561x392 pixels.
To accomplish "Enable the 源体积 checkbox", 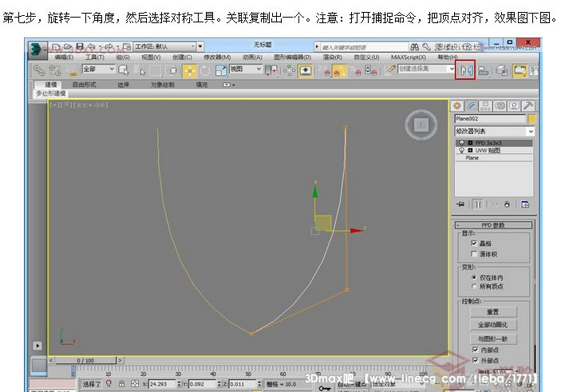I will tap(474, 254).
